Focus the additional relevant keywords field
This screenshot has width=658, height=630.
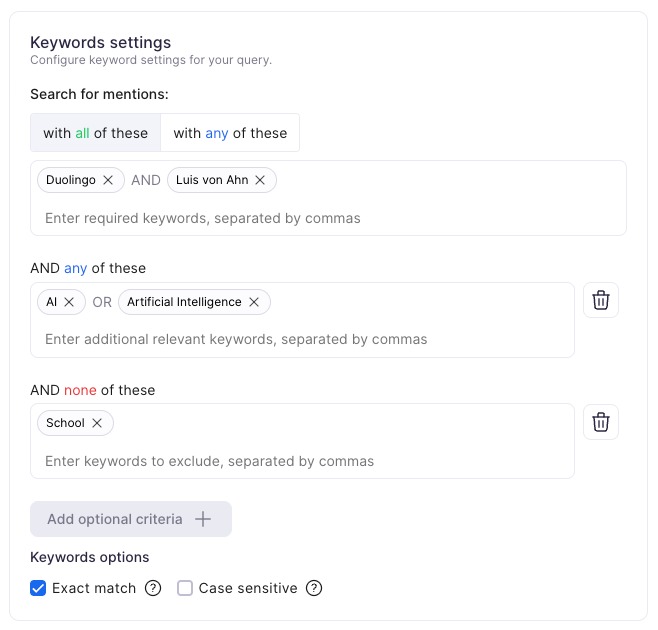302,339
